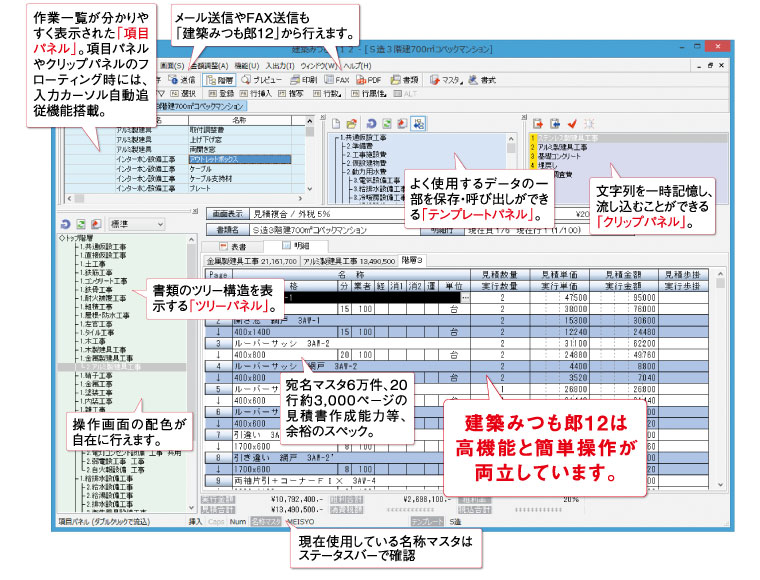
Task: Open the 金額調整(A) menu
Action: click(x=209, y=65)
